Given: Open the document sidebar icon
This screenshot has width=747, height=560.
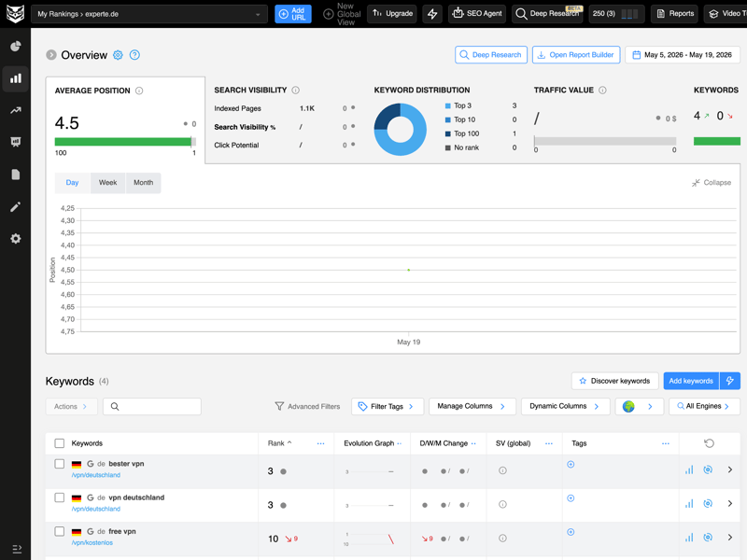Looking at the screenshot, I should pyautogui.click(x=16, y=175).
